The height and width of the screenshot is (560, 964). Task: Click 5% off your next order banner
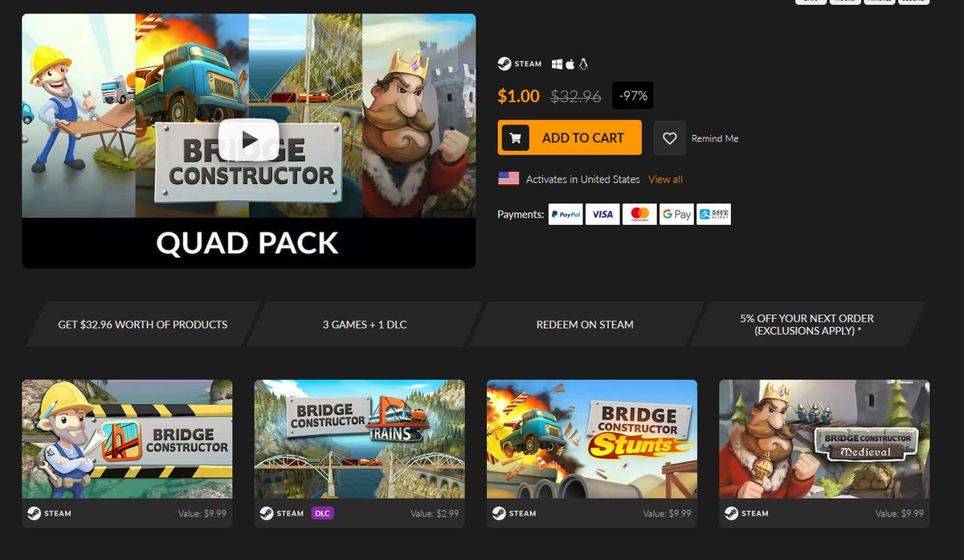click(807, 325)
